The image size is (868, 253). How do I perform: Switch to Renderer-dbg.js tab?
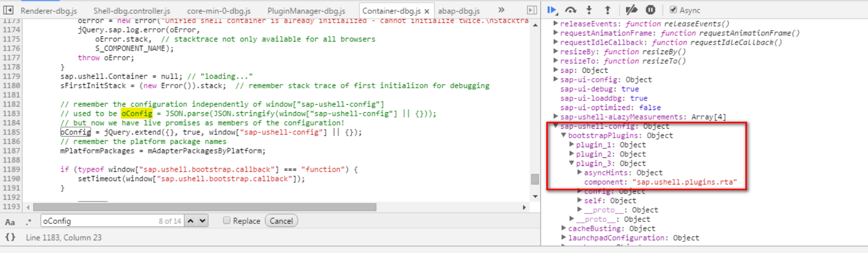click(x=48, y=11)
